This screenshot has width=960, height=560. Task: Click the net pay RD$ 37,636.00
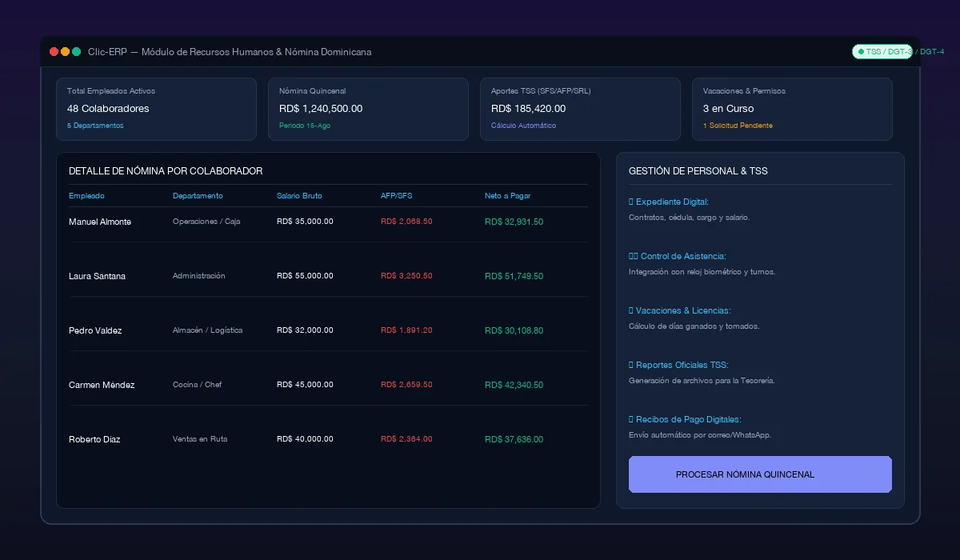tap(514, 439)
